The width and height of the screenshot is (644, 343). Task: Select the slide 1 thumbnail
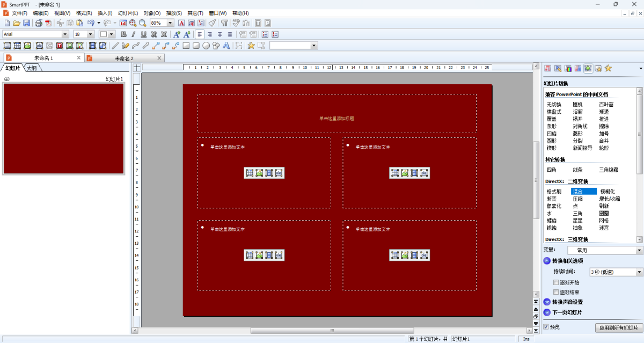tap(64, 129)
